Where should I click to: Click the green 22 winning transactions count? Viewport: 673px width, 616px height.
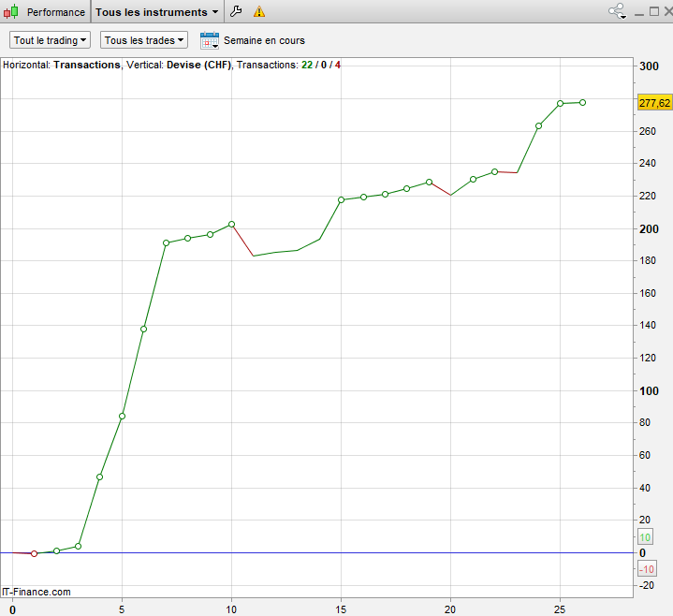click(307, 65)
